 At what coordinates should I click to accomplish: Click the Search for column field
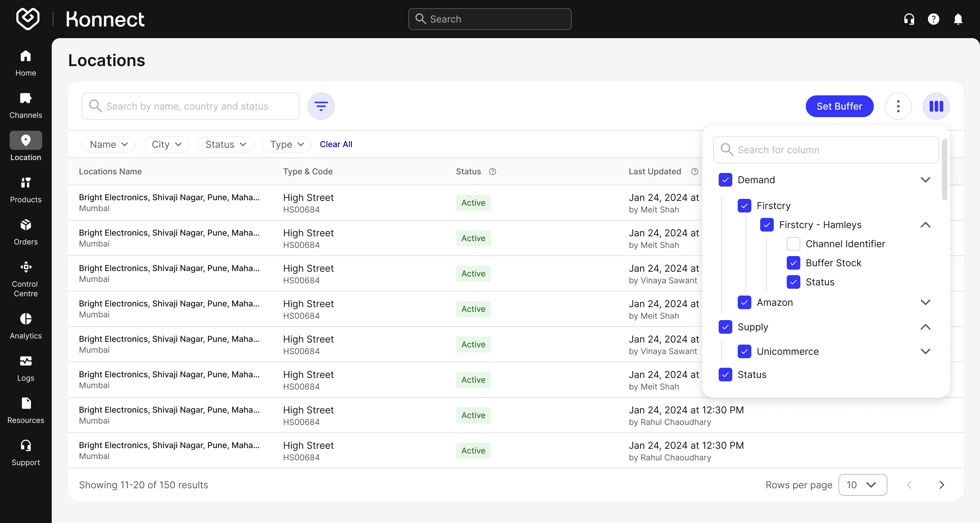[826, 150]
